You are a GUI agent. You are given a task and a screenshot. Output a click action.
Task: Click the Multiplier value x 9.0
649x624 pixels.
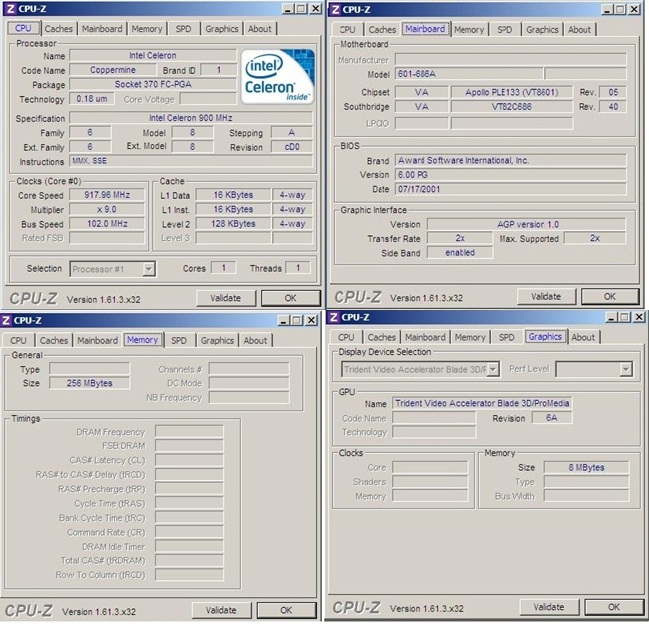click(x=107, y=209)
